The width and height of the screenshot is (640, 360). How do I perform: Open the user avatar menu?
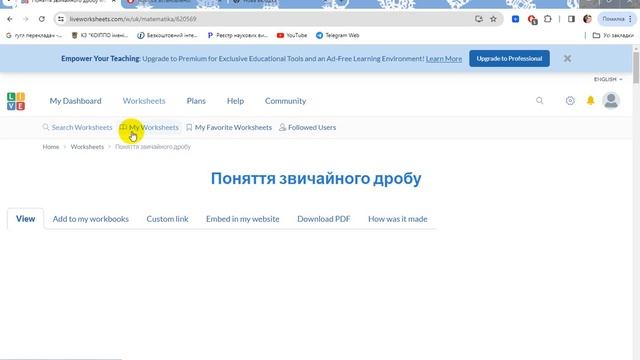611,100
